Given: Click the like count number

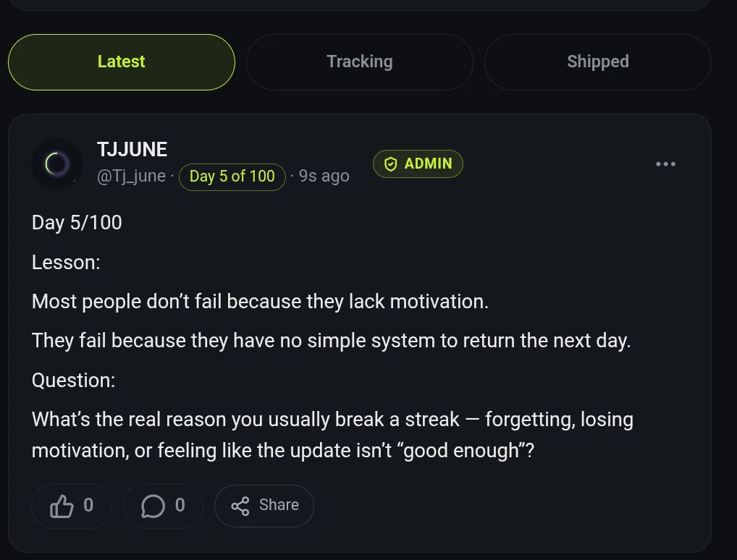Looking at the screenshot, I should 88,505.
